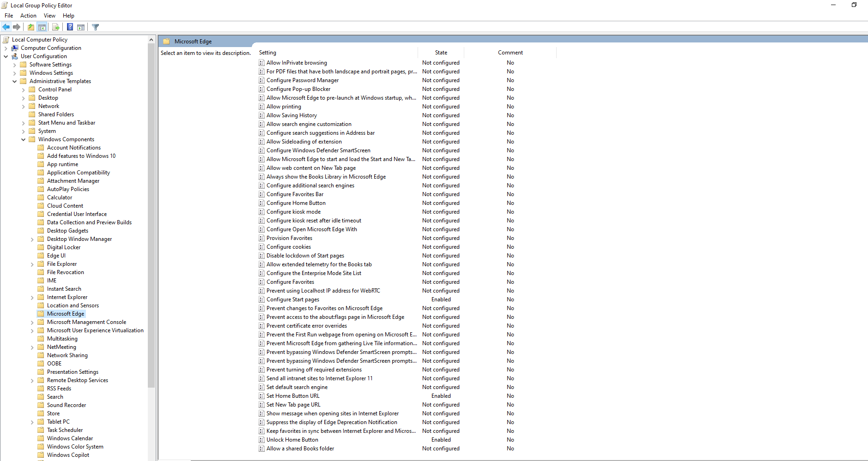The width and height of the screenshot is (868, 461).
Task: Select the Allow Saving History policy
Action: pyautogui.click(x=291, y=115)
